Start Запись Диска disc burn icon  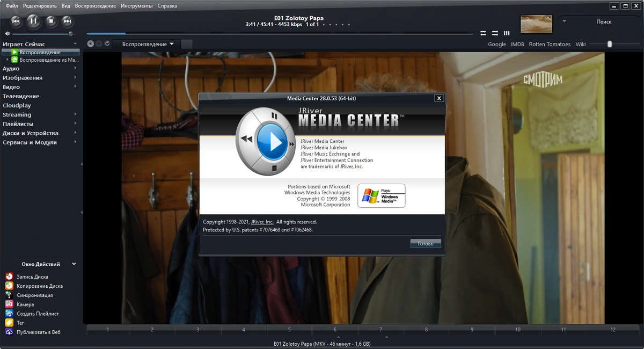pos(9,277)
